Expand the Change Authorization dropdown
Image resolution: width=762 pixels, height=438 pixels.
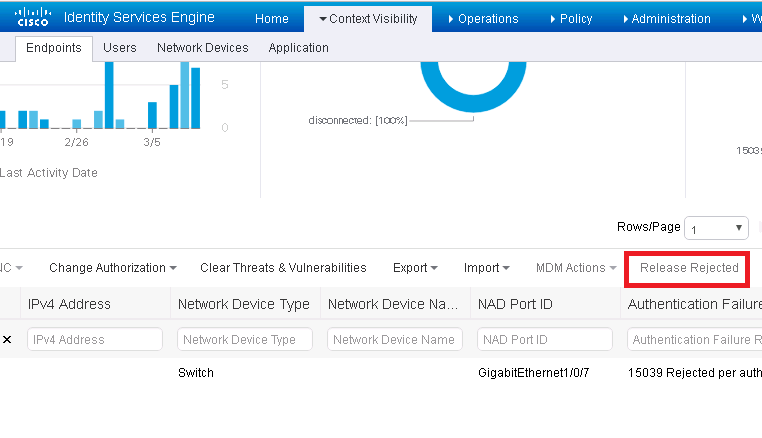(x=112, y=268)
